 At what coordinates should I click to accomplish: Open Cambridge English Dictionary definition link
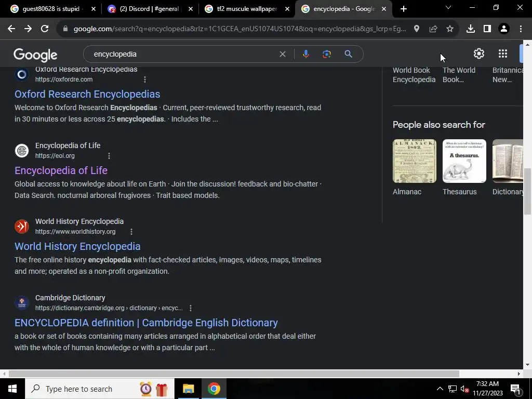coord(146,323)
